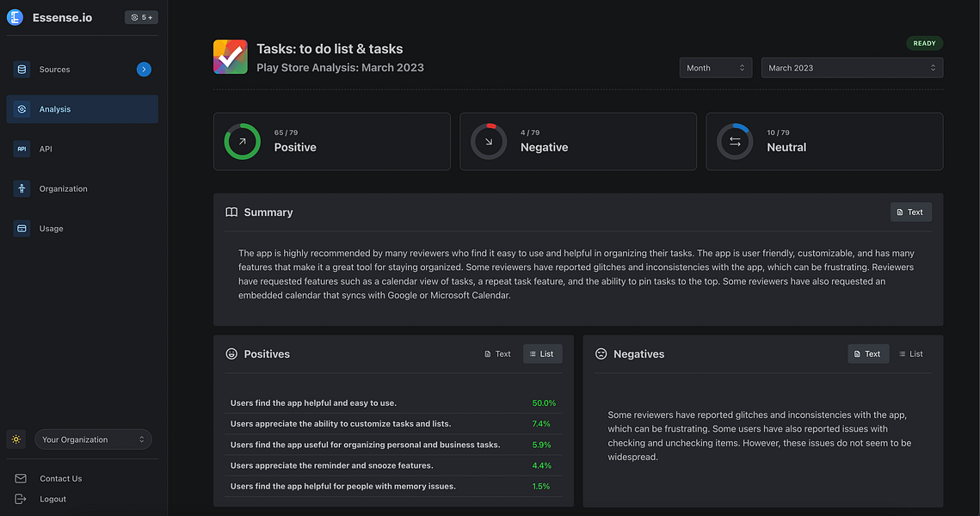Switch Negatives to List view

point(911,354)
